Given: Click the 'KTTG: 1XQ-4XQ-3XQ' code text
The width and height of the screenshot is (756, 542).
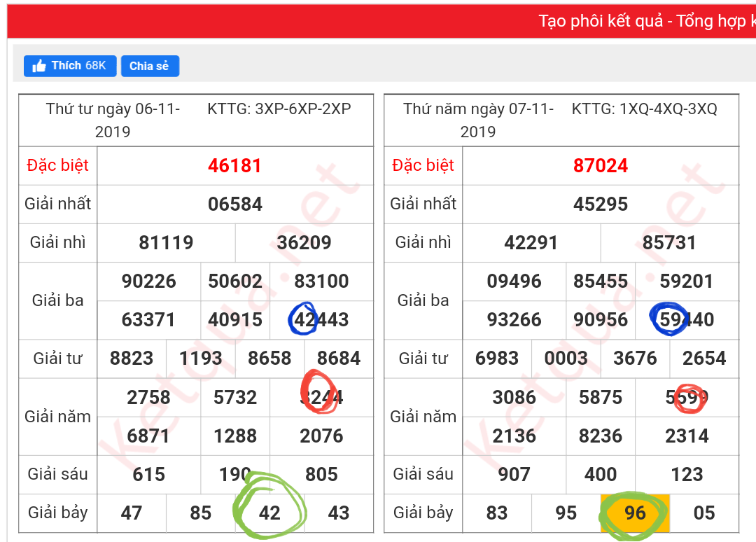Looking at the screenshot, I should point(644,109).
